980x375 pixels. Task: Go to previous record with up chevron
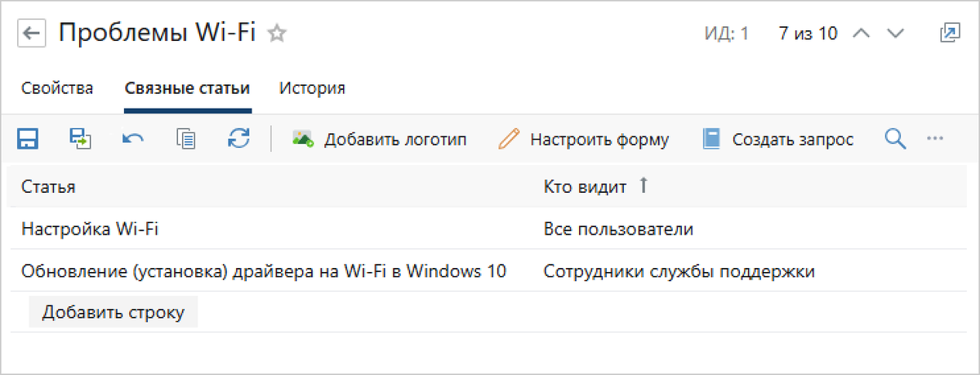[x=862, y=33]
